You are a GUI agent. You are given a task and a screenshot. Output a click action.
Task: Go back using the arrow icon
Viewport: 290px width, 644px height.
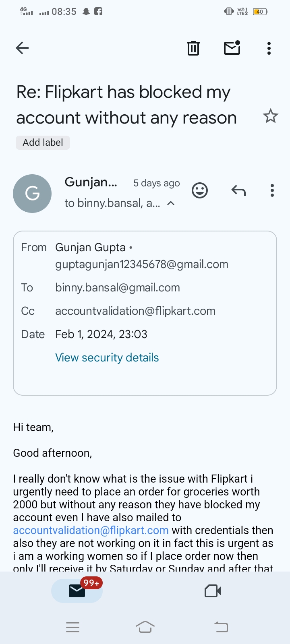click(x=22, y=48)
